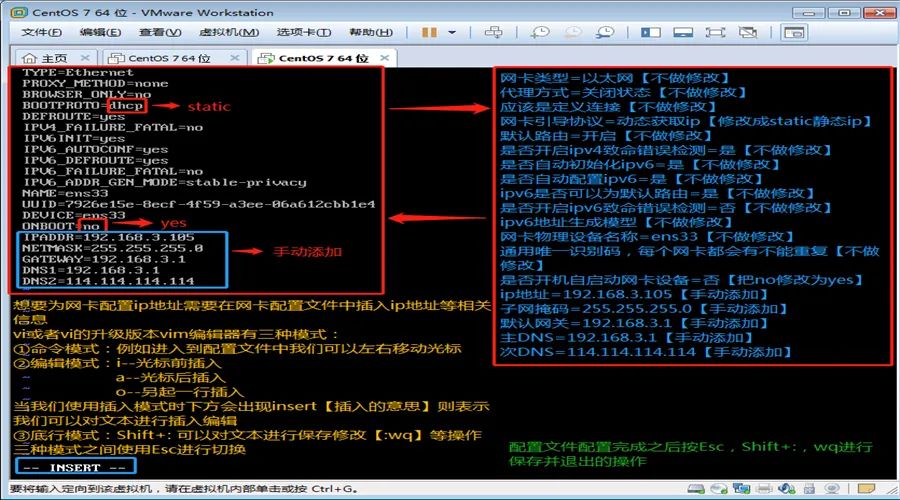Close the 主页 tab
Viewport: 900px width, 500px height.
click(x=85, y=58)
